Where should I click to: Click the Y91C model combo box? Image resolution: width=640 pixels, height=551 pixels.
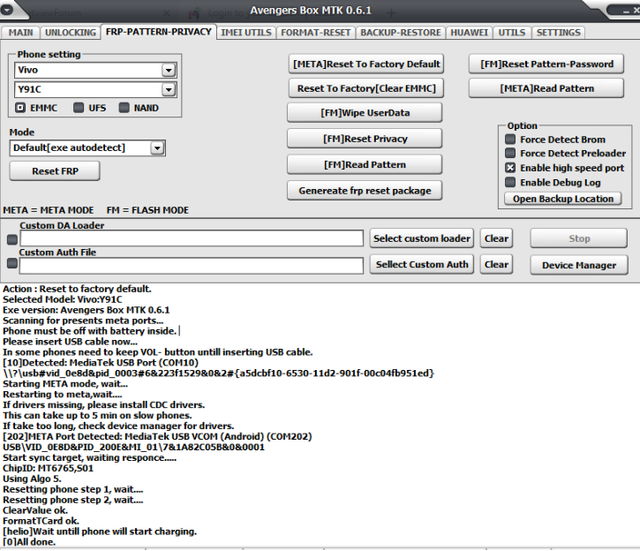click(96, 89)
